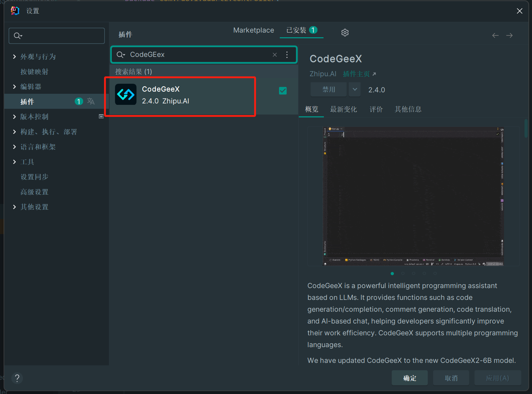Open the dropdown arrow next to 禁用
532x394 pixels.
tap(355, 89)
